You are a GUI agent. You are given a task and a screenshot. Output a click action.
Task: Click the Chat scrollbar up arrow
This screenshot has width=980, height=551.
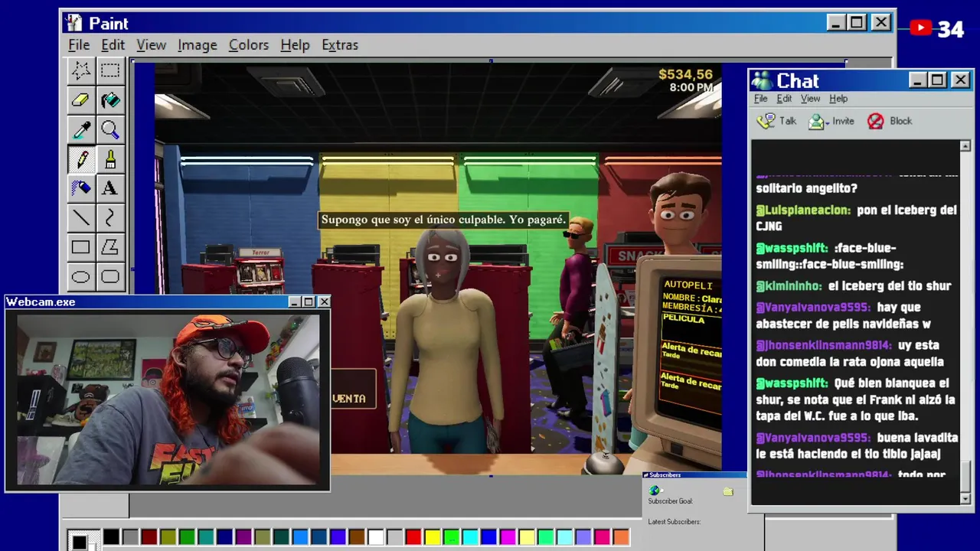pos(965,146)
